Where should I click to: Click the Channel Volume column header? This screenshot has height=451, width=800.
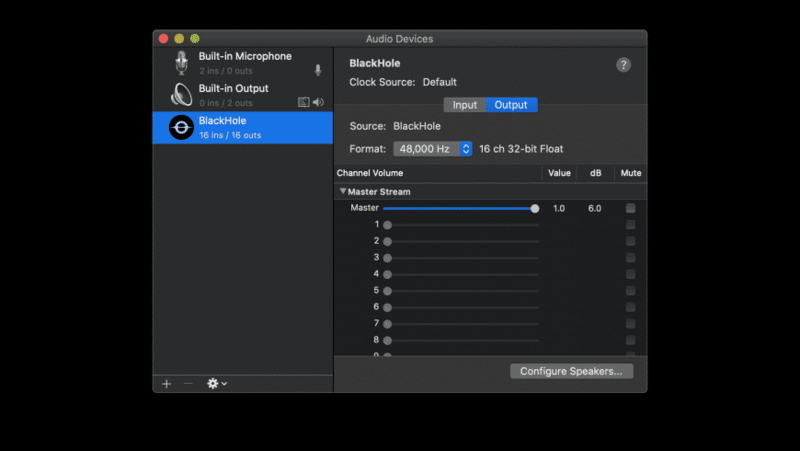tap(370, 173)
